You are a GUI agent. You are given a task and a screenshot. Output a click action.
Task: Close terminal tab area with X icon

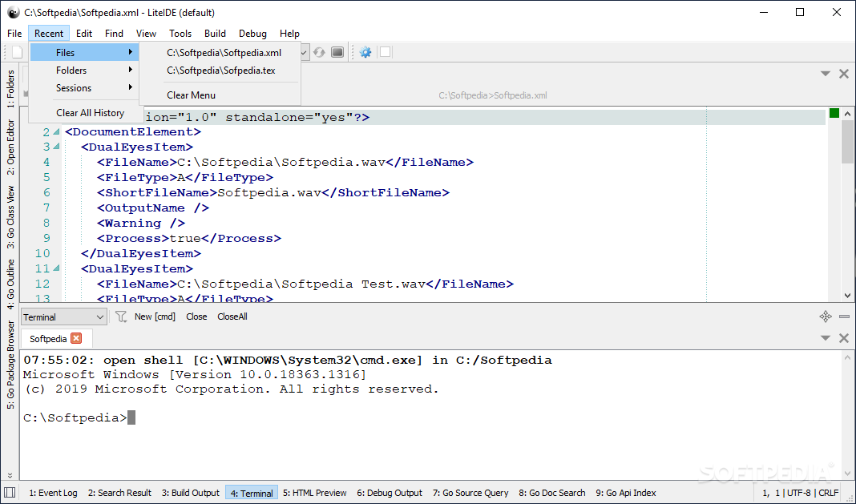(844, 338)
